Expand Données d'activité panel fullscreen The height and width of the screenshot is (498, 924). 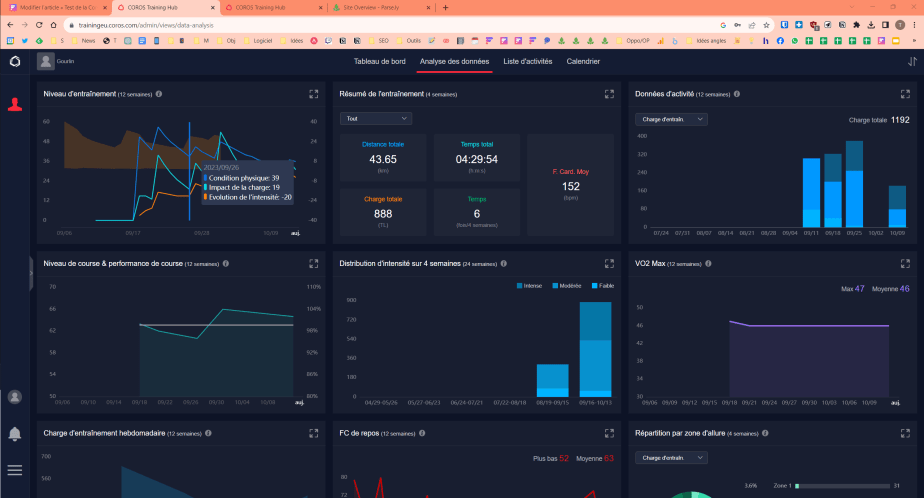pyautogui.click(x=905, y=94)
